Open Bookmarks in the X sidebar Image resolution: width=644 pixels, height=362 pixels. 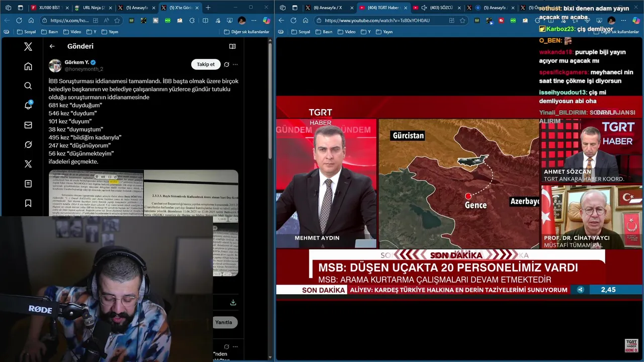28,203
